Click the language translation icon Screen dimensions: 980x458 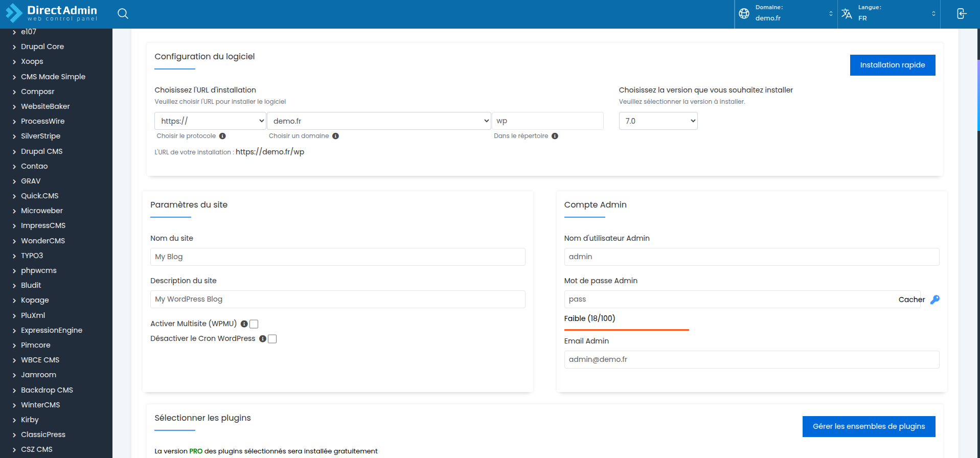[x=847, y=14]
